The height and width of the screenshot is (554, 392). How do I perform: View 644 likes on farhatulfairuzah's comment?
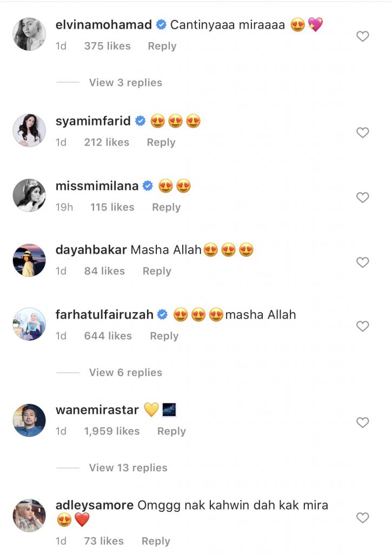tap(108, 336)
